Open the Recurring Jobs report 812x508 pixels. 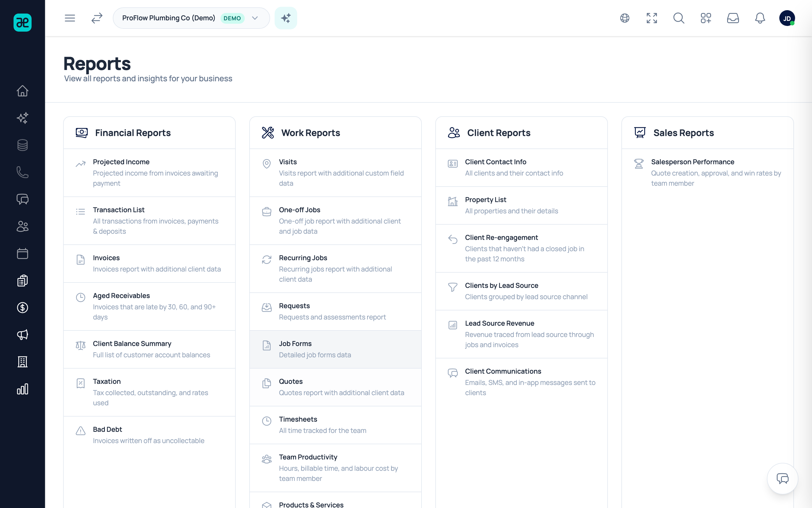pyautogui.click(x=336, y=269)
